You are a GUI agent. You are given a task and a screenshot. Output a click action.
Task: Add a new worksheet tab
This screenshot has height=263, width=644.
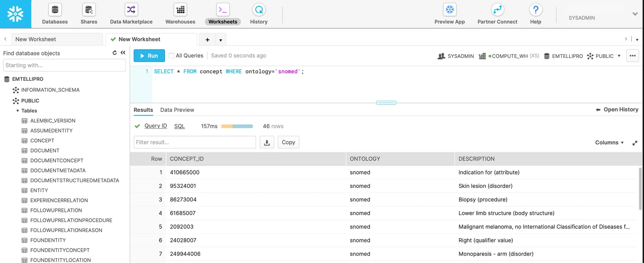coord(208,39)
